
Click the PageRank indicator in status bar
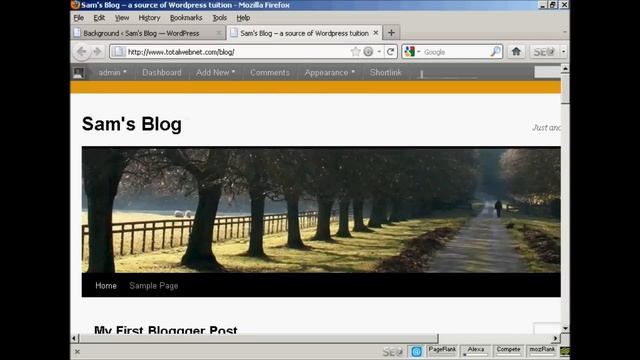coord(442,351)
